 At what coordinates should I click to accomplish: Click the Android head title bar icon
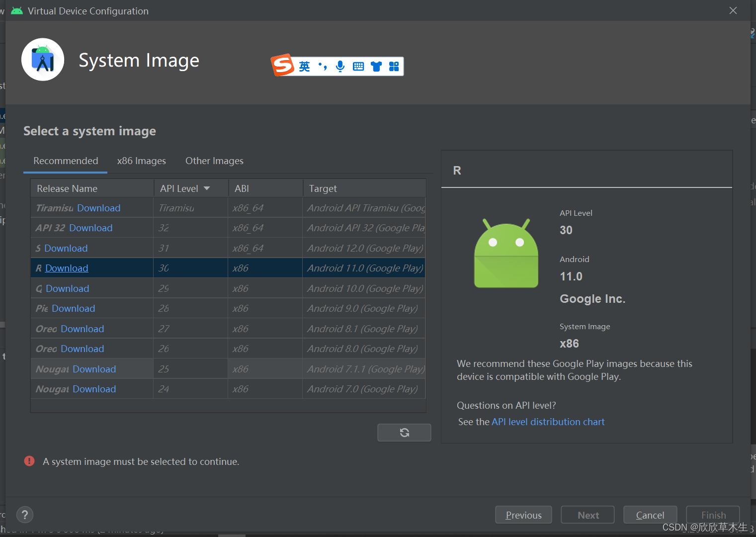(17, 10)
